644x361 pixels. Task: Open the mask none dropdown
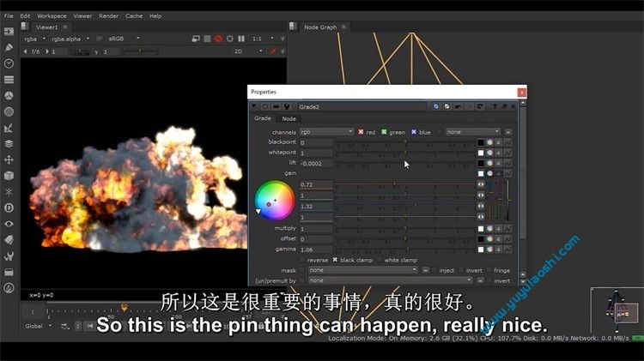click(363, 270)
